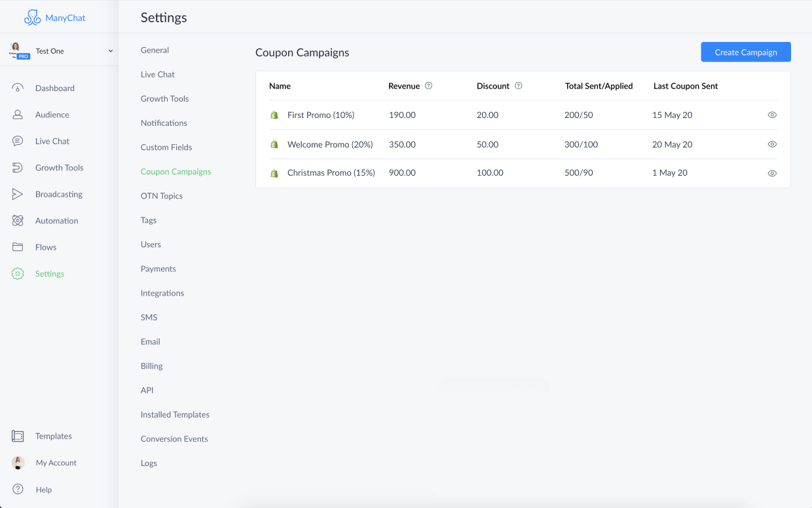View Welcome Promo (20%) via eye icon
812x508 pixels.
coord(772,144)
